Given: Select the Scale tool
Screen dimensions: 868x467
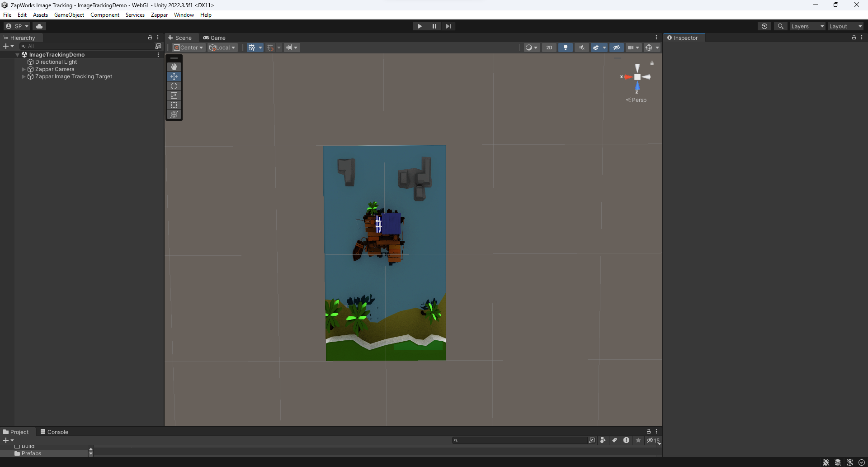Looking at the screenshot, I should tap(174, 95).
